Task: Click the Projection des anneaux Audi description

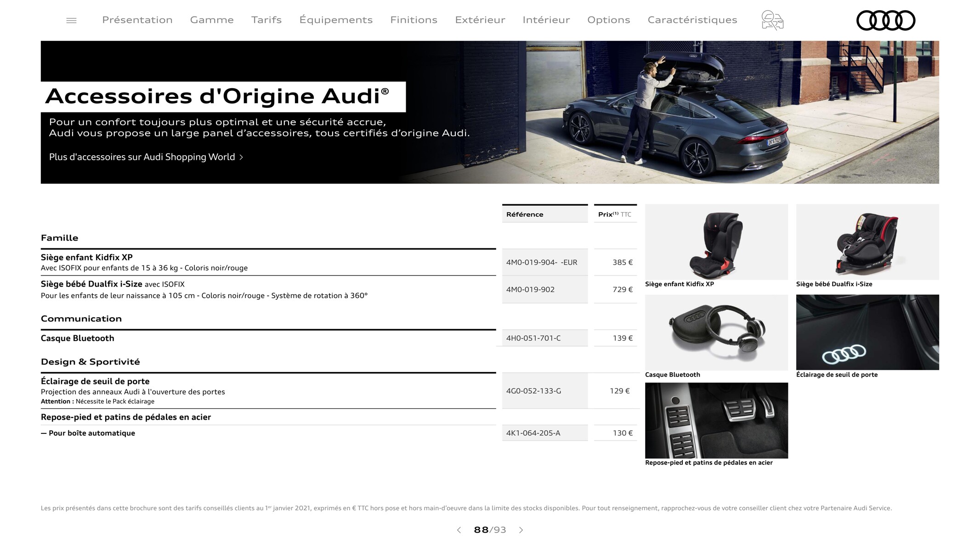Action: (x=133, y=392)
